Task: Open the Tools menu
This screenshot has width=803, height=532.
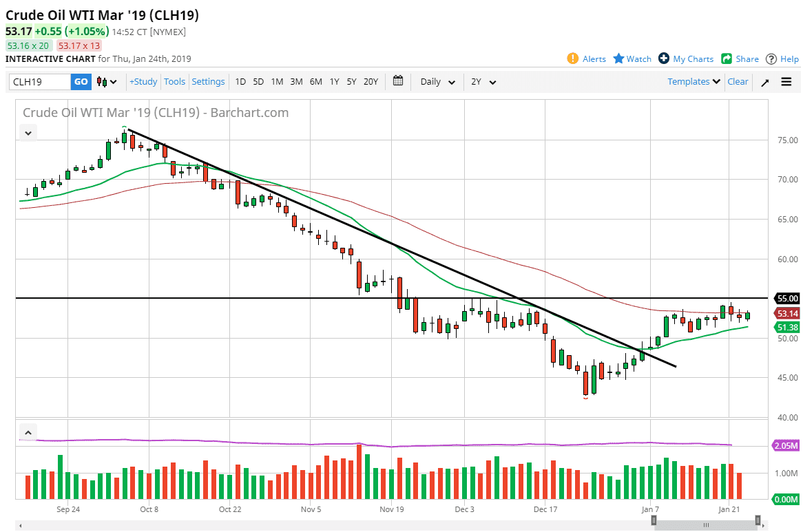Action: pyautogui.click(x=174, y=82)
